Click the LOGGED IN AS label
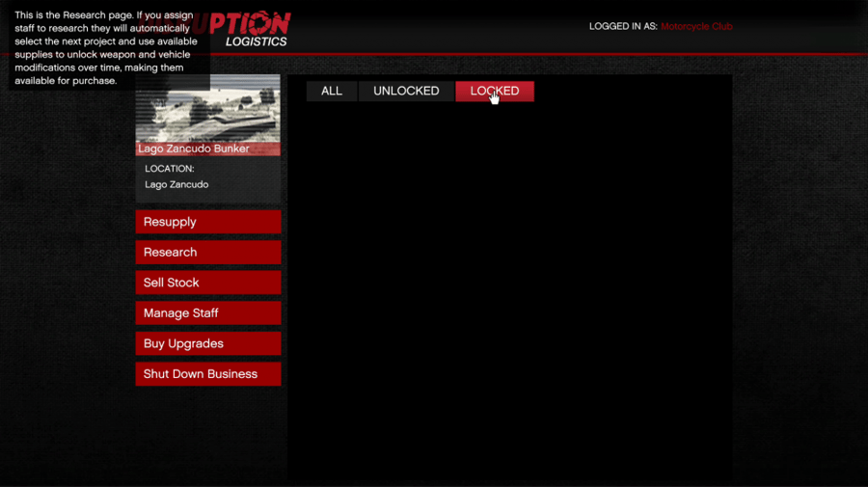Viewport: 868px width, 487px height. [623, 27]
